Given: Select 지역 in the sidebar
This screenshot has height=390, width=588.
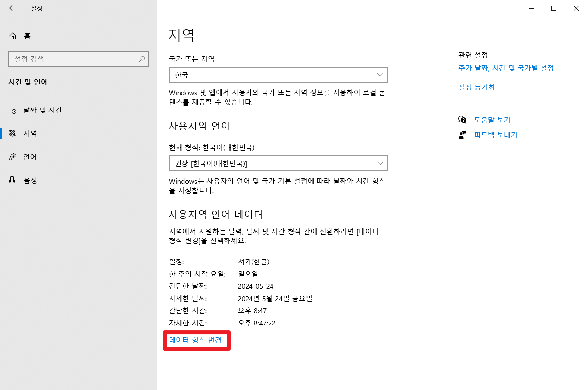Looking at the screenshot, I should pyautogui.click(x=78, y=134).
